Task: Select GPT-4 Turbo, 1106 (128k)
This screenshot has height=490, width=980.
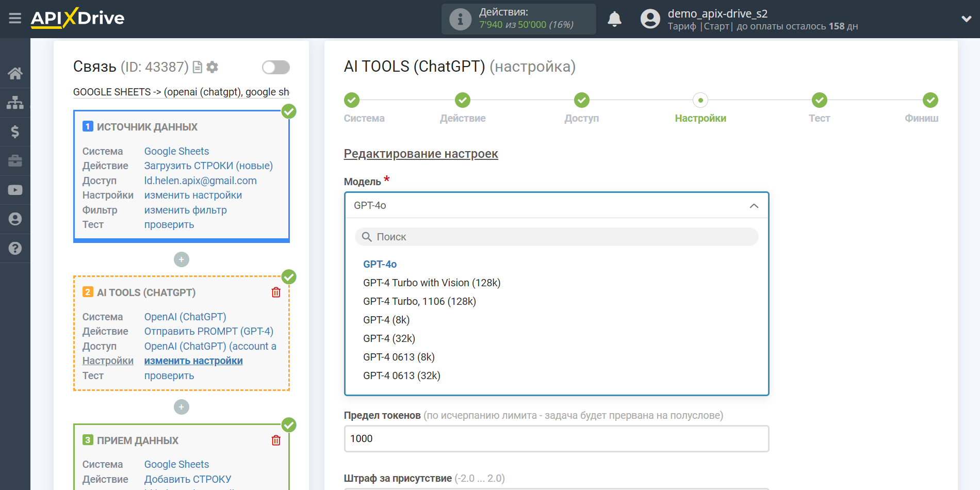Action: (x=419, y=301)
